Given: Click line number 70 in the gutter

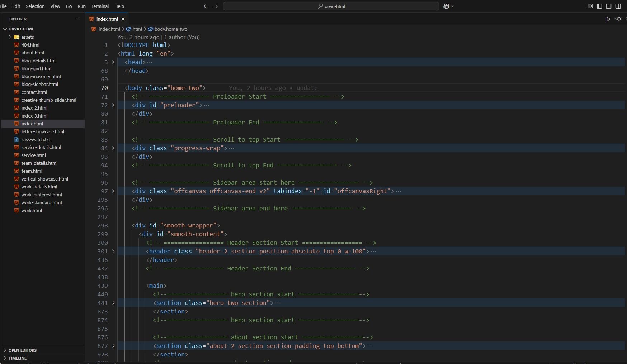Looking at the screenshot, I should 104,88.
